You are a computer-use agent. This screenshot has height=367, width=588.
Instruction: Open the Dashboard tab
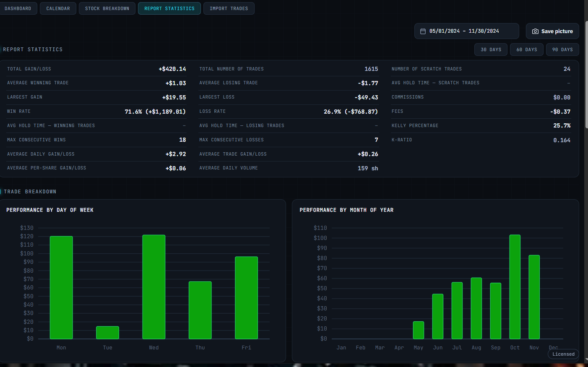pos(18,8)
